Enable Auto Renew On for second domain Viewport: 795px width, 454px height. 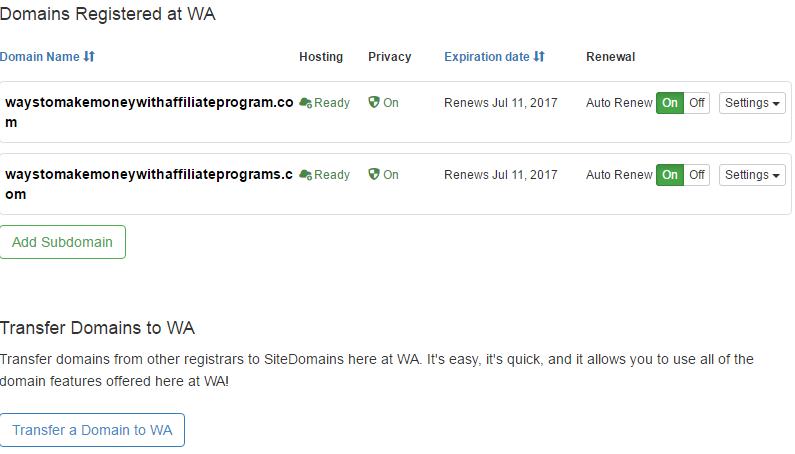point(670,175)
